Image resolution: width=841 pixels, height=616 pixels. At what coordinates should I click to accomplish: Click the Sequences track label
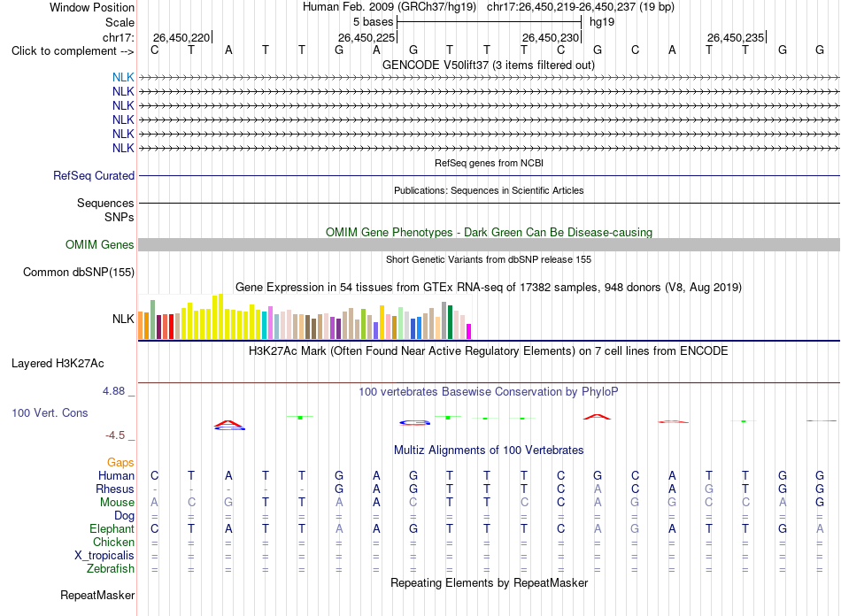(105, 203)
